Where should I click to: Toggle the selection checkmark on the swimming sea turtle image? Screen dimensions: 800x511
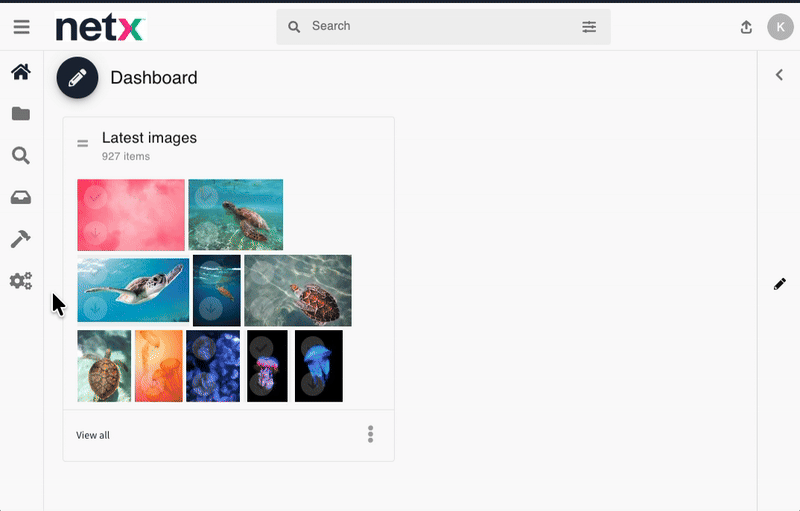[95, 272]
